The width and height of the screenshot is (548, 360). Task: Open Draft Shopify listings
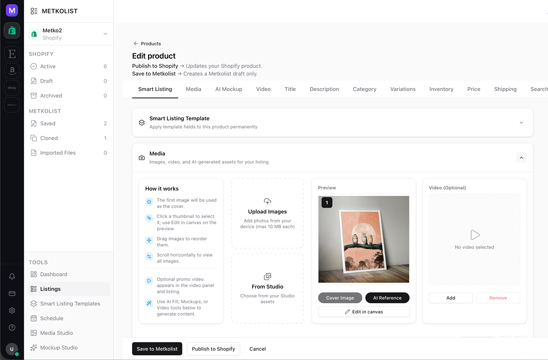[68, 81]
